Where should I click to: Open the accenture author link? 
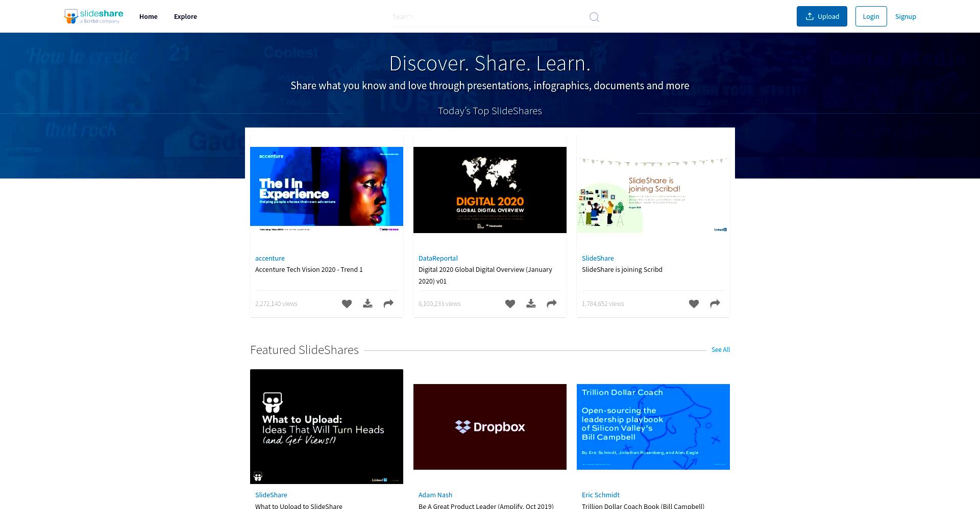point(270,258)
